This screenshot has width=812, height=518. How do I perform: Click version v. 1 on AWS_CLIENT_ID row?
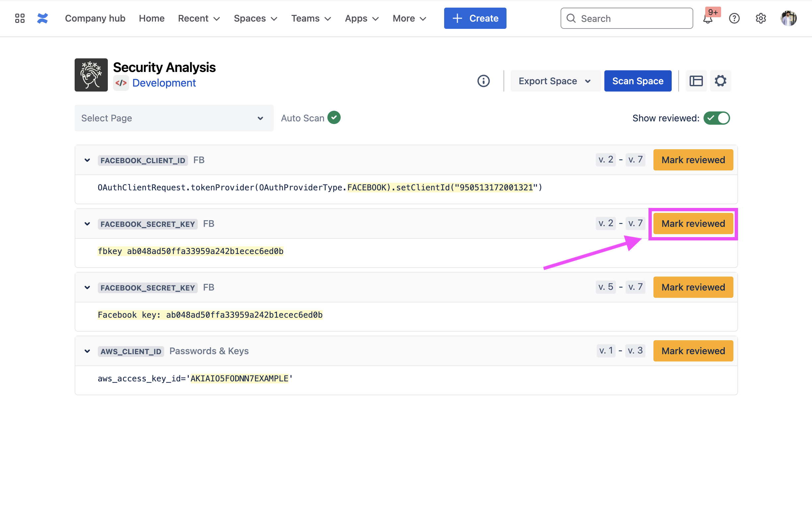[606, 351]
